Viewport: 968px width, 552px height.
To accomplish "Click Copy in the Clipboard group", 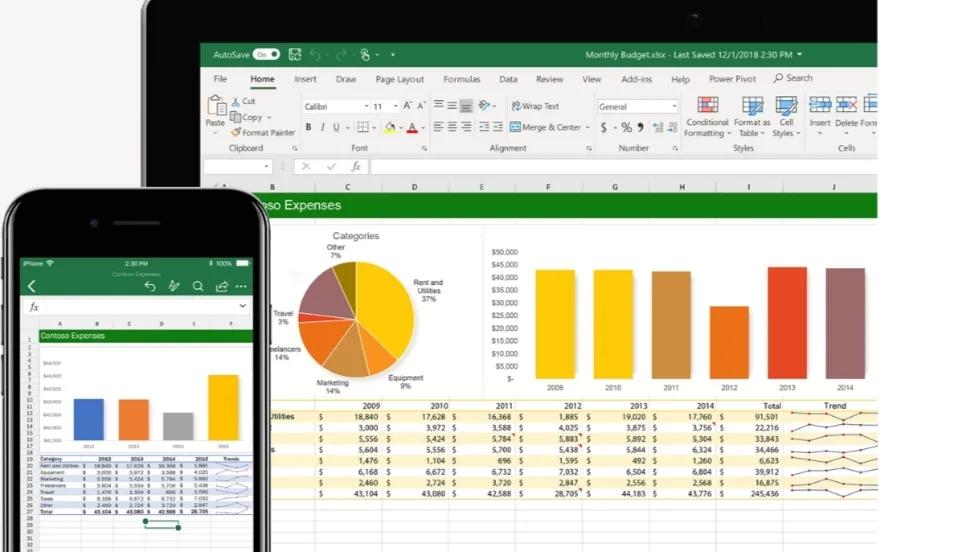I will [x=246, y=117].
